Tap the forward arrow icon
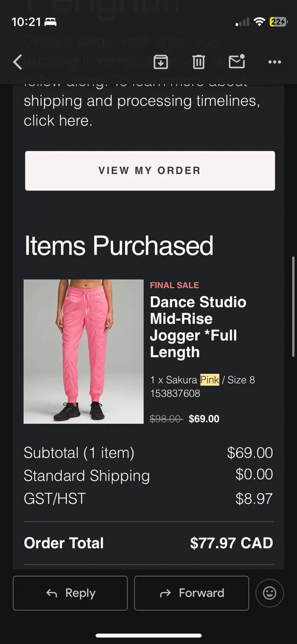This screenshot has height=644, width=297. pos(165,593)
